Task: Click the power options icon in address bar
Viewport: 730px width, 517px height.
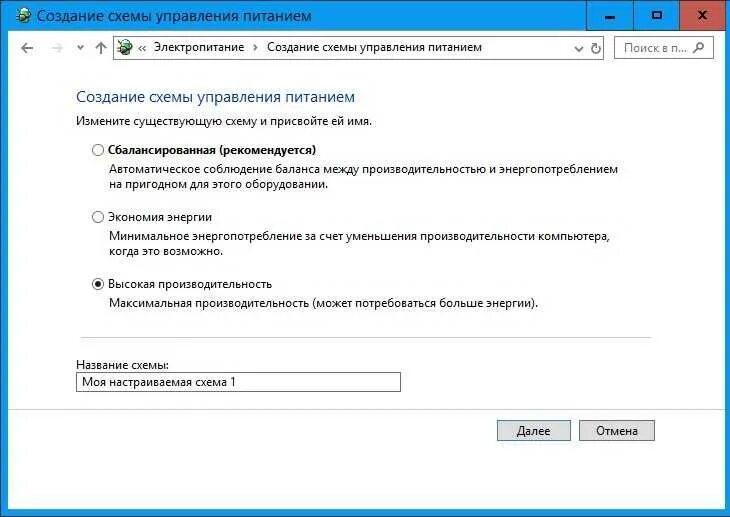Action: click(125, 48)
